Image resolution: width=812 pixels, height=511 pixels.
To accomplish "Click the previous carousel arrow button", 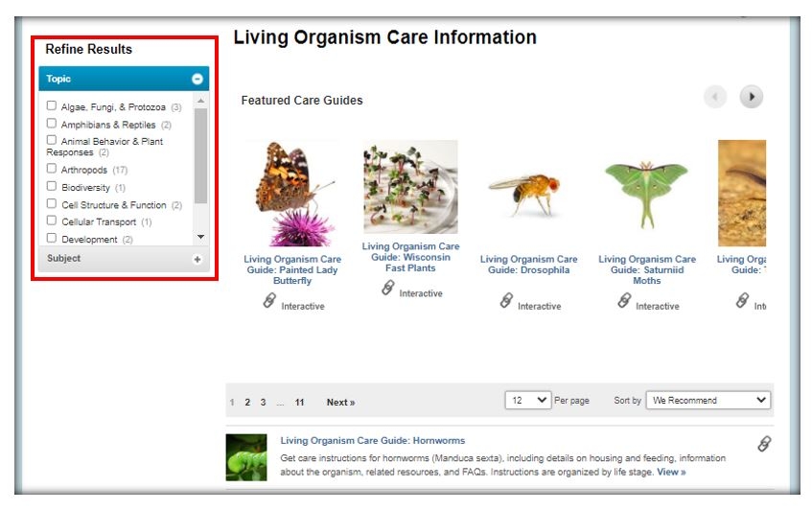I will coord(715,97).
